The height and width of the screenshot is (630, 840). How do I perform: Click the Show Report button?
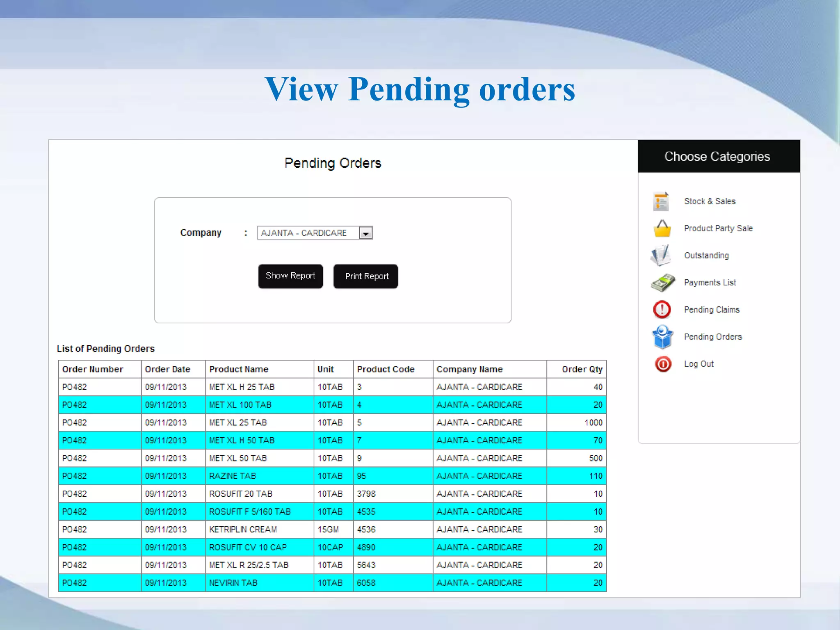(290, 276)
